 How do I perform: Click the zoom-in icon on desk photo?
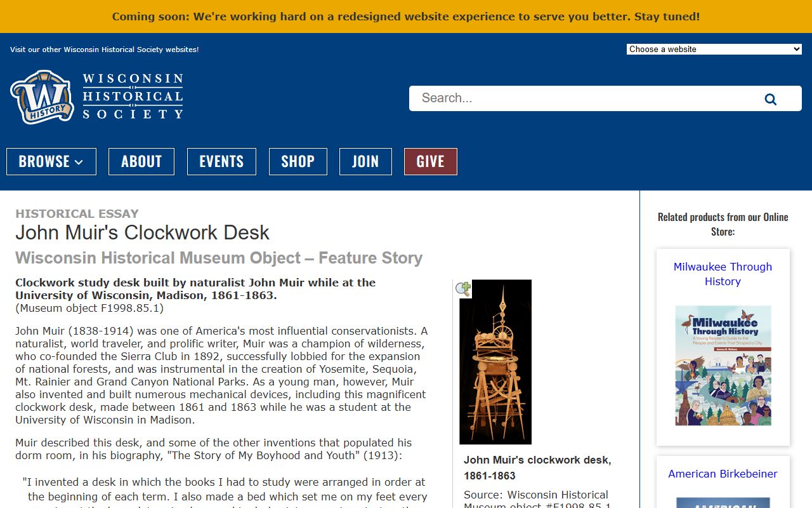coord(463,289)
